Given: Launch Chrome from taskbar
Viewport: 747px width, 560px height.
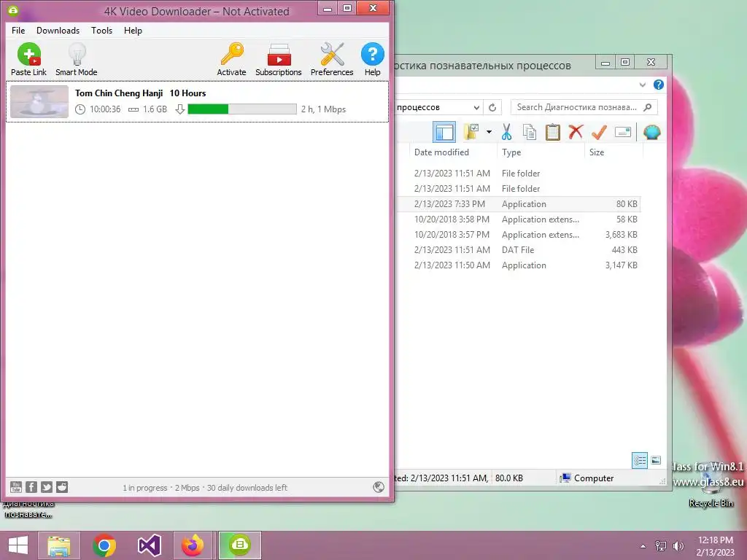Looking at the screenshot, I should click(x=104, y=545).
